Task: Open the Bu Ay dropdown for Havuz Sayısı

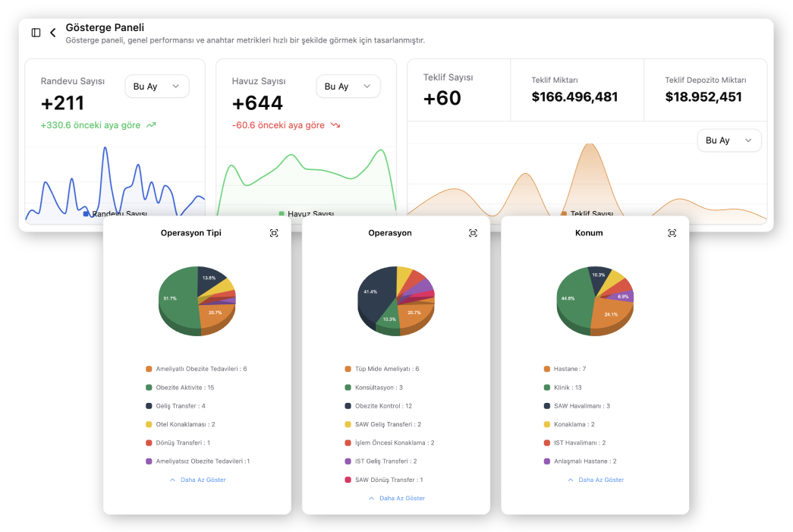Action: pyautogui.click(x=348, y=87)
